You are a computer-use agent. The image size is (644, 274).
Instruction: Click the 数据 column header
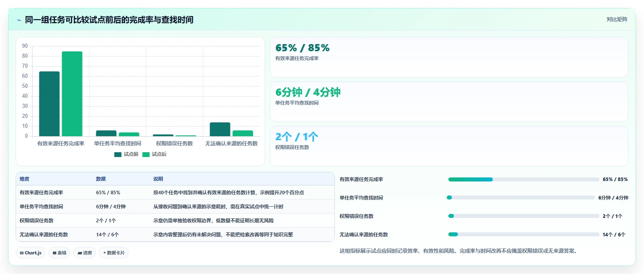point(101,179)
